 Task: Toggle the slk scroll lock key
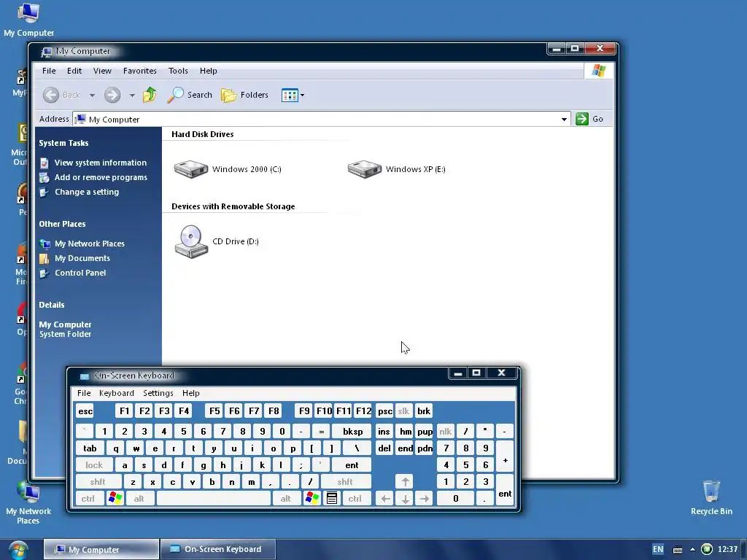tap(403, 411)
